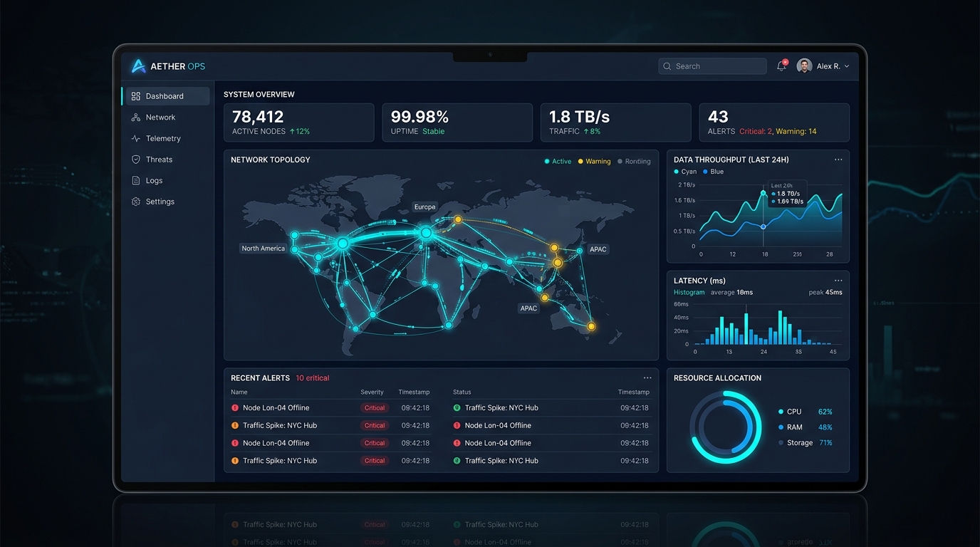Click the Logs document icon
Image resolution: width=980 pixels, height=547 pixels.
tap(136, 181)
